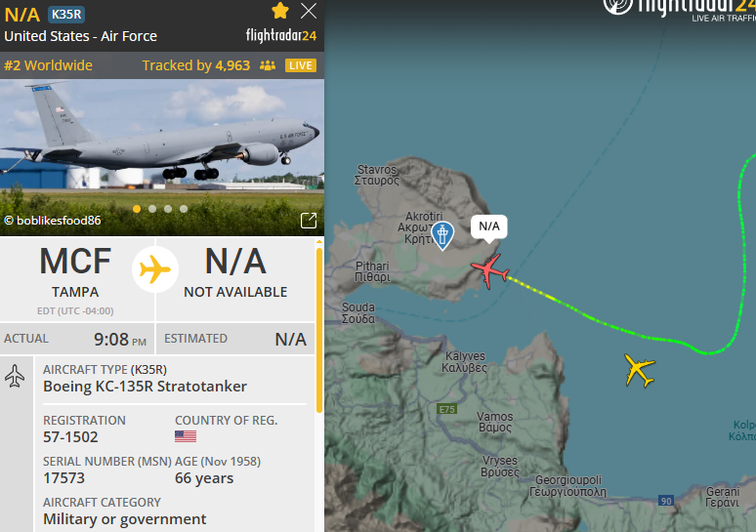
Task: Switch to the fourth photo dot
Action: 184,209
